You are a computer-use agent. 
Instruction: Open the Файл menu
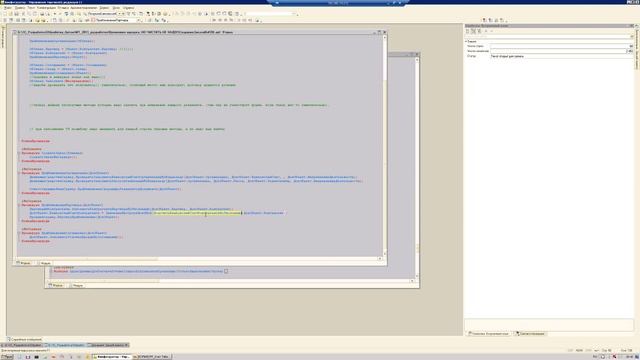pyautogui.click(x=8, y=8)
